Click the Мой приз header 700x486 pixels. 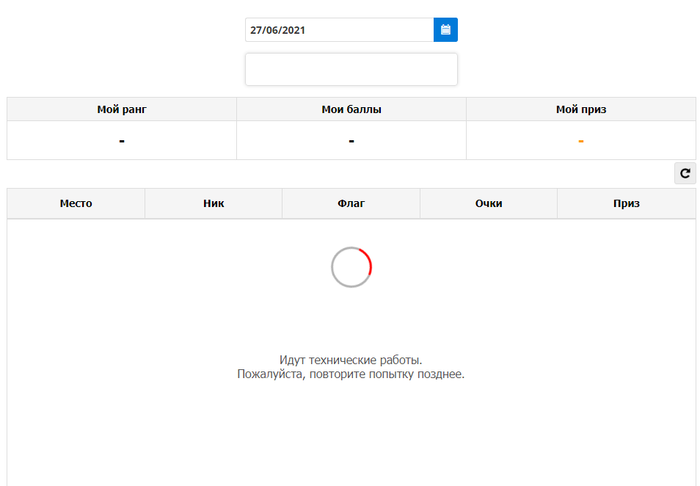pos(581,109)
